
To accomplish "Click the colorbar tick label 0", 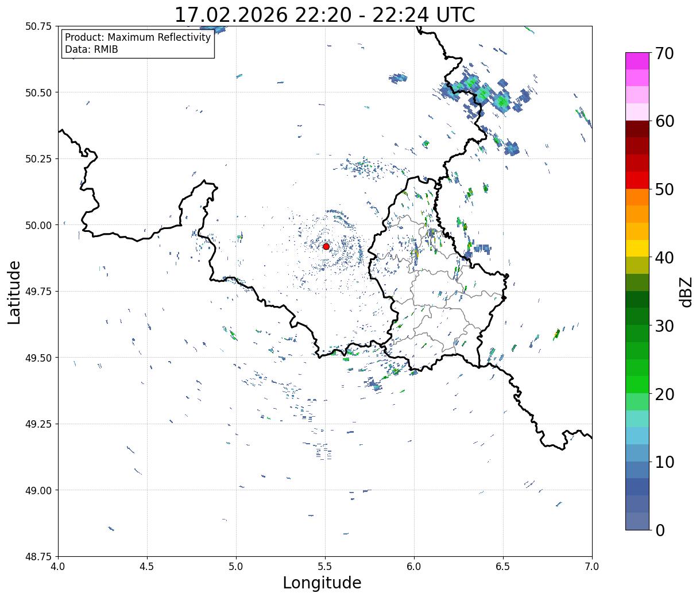I will pyautogui.click(x=660, y=530).
